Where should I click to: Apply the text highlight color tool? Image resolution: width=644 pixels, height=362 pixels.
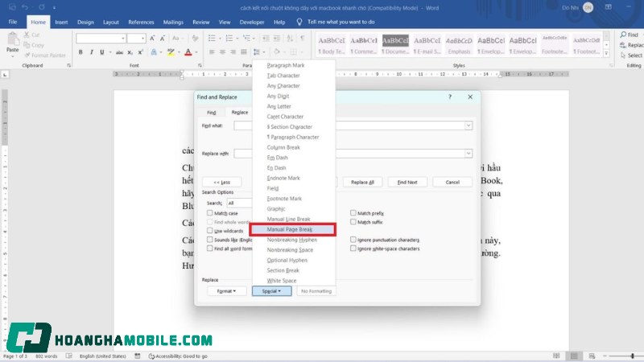(171, 52)
